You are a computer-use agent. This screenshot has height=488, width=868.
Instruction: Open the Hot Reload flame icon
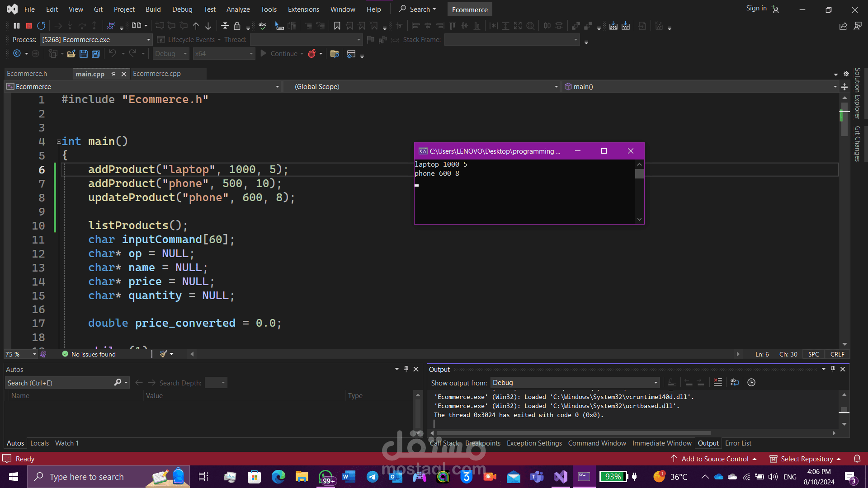[x=312, y=54]
